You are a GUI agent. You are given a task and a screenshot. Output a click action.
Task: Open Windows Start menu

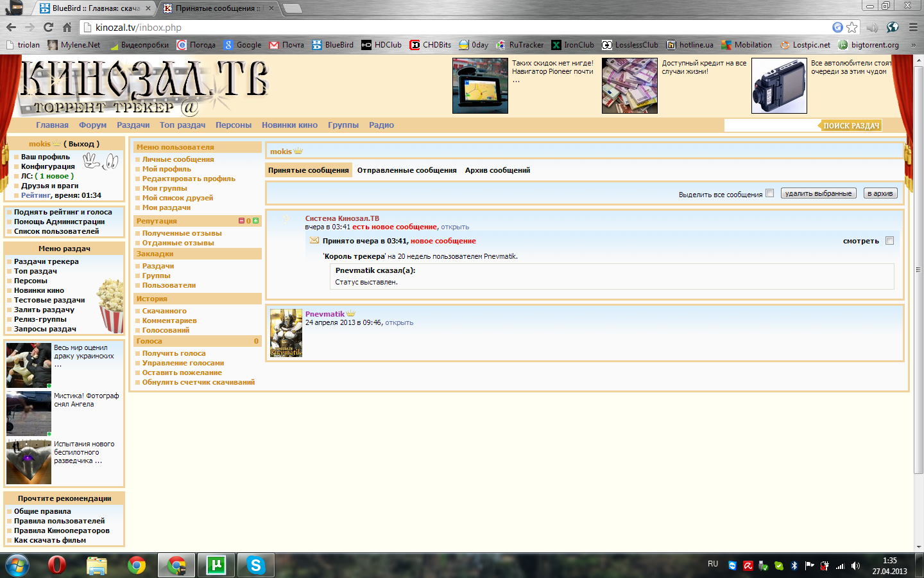pos(17,565)
